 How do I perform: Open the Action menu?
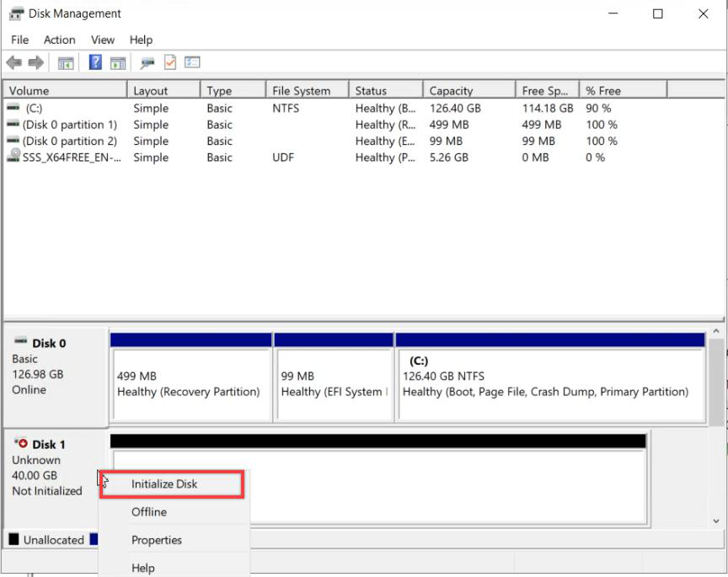[60, 40]
